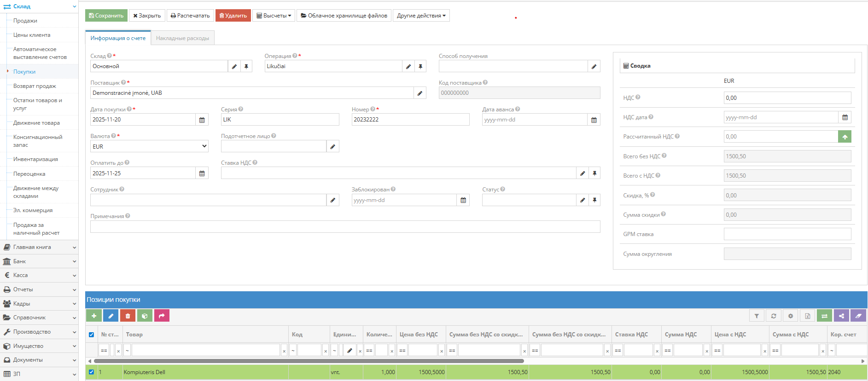Open the Высчеты dropdown menu
Image resolution: width=868 pixels, height=381 pixels.
pyautogui.click(x=274, y=16)
